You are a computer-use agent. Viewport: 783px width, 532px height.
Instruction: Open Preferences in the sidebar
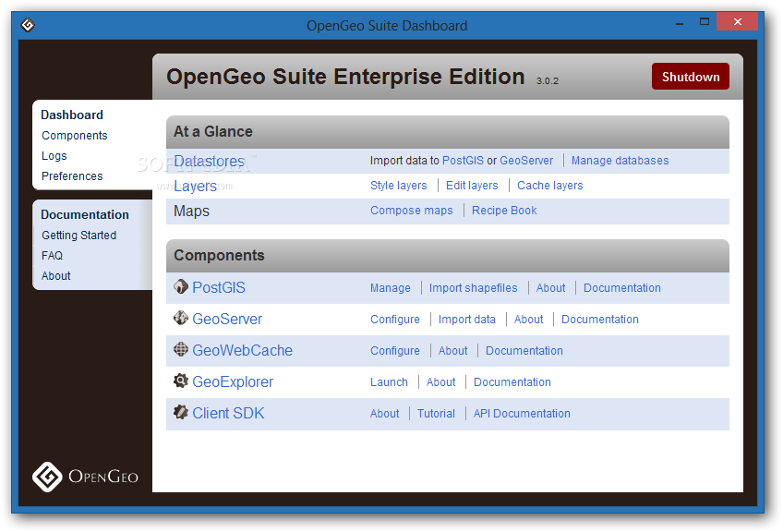(72, 175)
